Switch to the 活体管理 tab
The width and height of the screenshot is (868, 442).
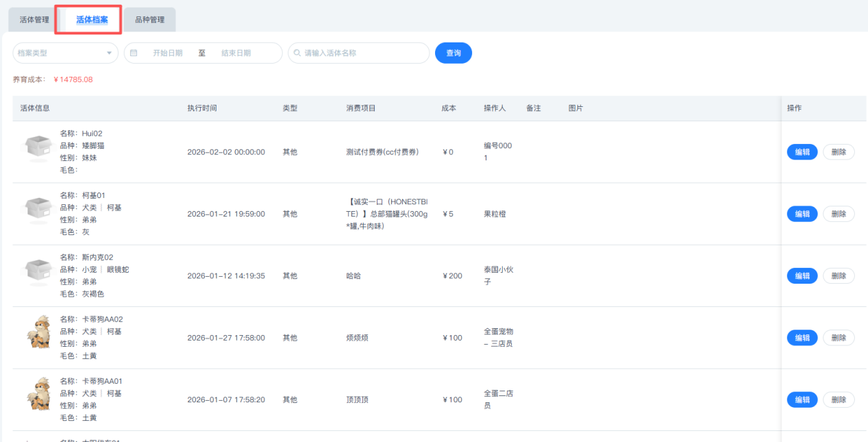pyautogui.click(x=34, y=20)
